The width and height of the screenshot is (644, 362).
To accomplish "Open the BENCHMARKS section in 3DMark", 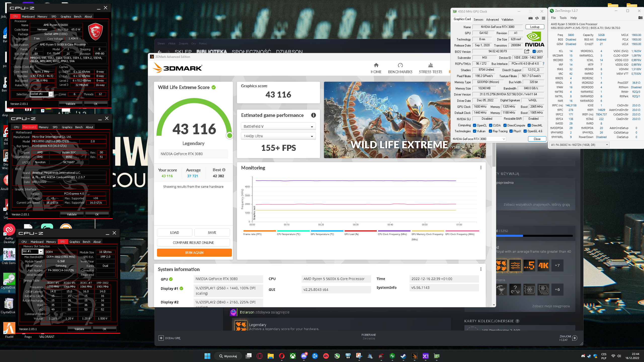I will click(x=400, y=68).
